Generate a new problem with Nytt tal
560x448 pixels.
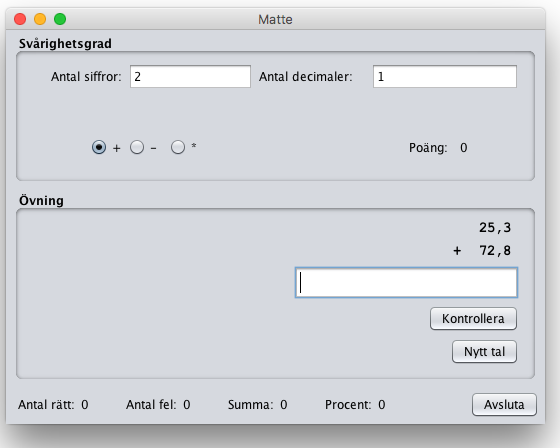point(484,352)
